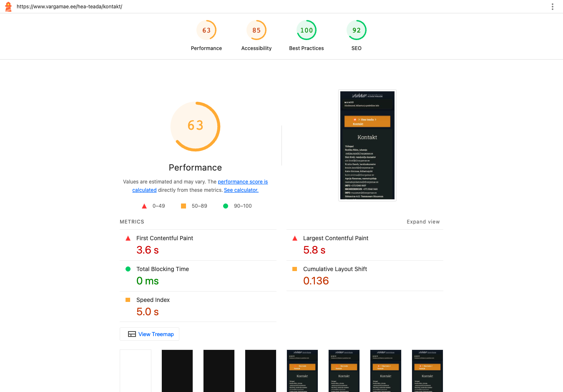Click the red triangle next to Largest Contentful Paint
This screenshot has width=563, height=392.
coord(295,238)
